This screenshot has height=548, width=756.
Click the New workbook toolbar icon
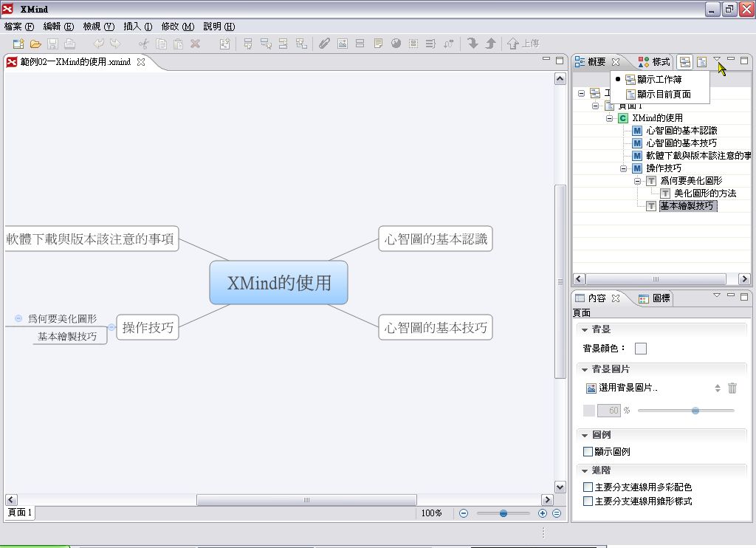tap(18, 44)
